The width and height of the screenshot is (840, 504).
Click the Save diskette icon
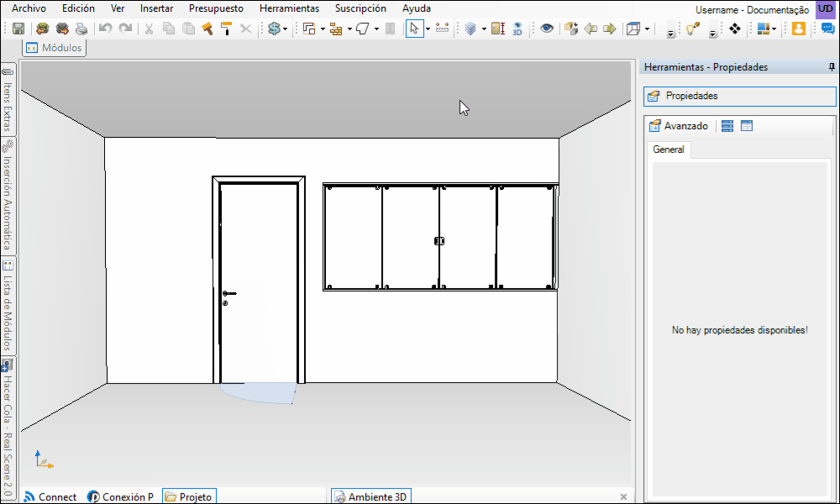click(18, 29)
